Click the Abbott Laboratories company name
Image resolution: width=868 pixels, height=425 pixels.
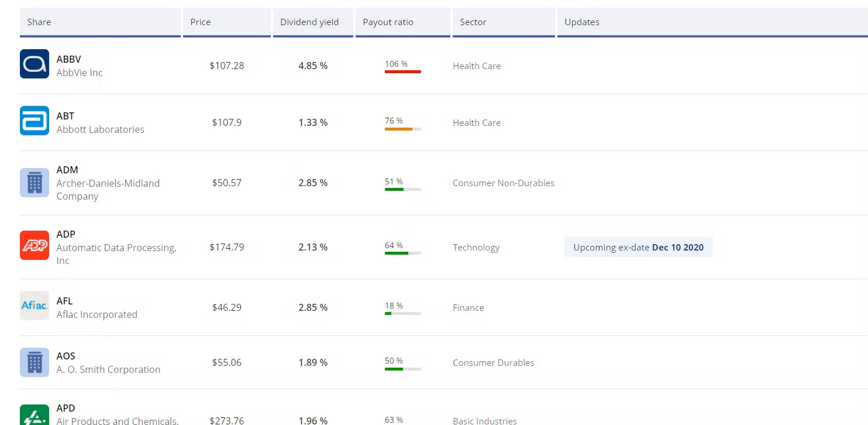click(101, 129)
